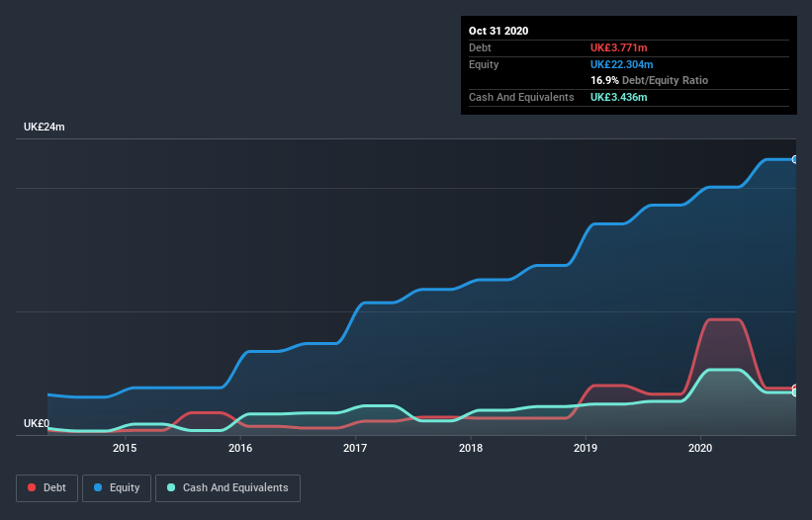Viewport: 812px width, 520px height.
Task: Click the red Debt endpoint marker
Action: point(795,389)
